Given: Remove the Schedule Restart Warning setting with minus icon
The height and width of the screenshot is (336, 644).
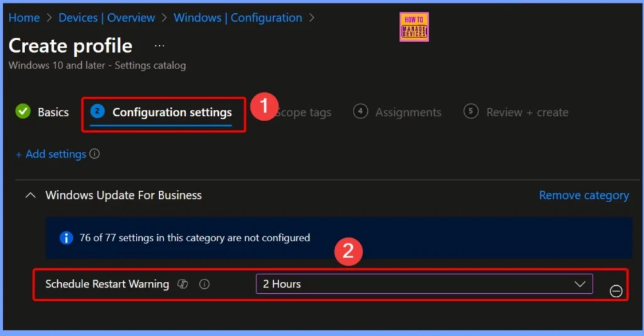Looking at the screenshot, I should [x=616, y=291].
